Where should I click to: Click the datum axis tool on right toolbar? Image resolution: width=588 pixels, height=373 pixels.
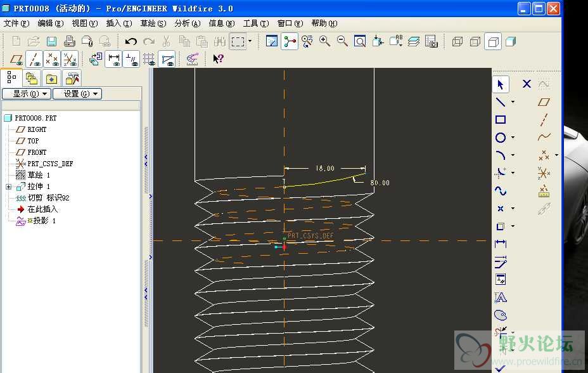click(544, 120)
